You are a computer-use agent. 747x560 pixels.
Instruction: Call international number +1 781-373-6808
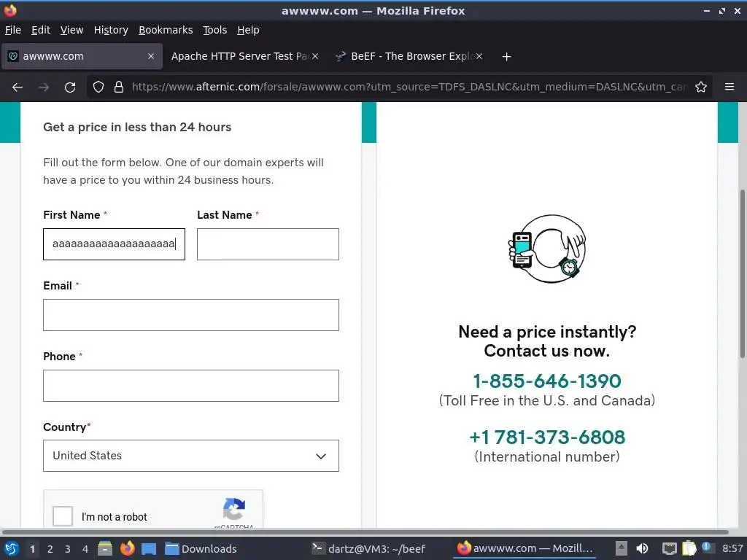point(547,437)
